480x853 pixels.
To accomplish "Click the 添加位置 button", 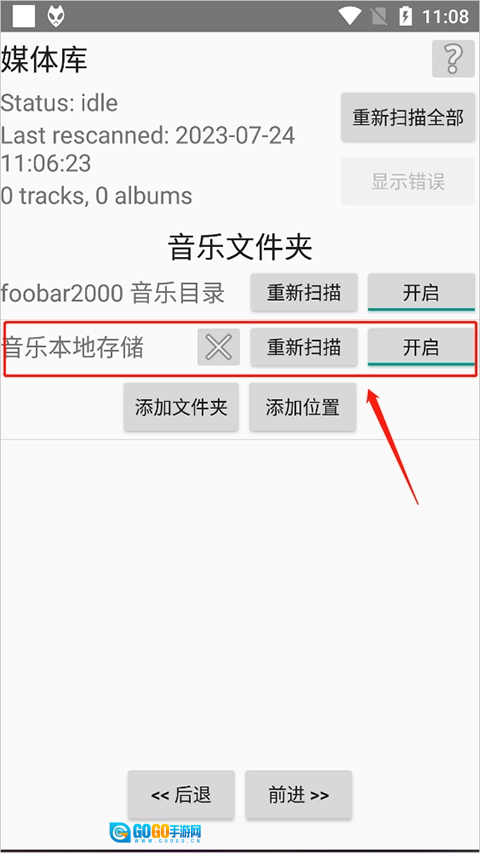I will click(x=303, y=407).
